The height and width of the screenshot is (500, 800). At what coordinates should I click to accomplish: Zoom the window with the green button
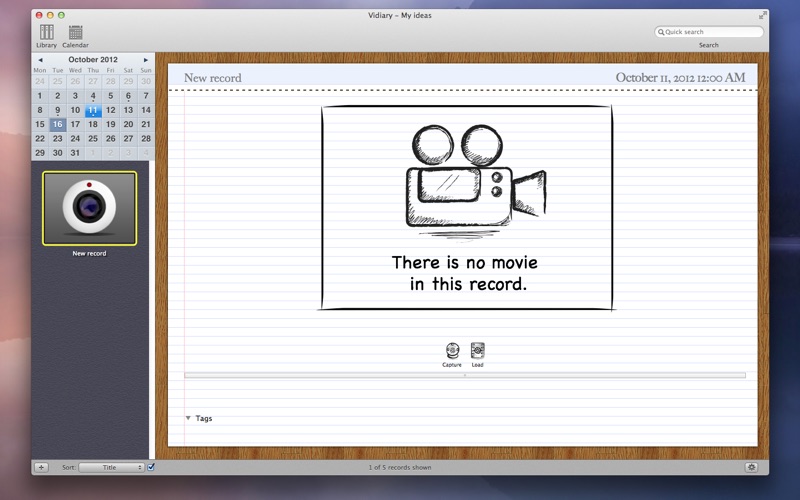[61, 15]
